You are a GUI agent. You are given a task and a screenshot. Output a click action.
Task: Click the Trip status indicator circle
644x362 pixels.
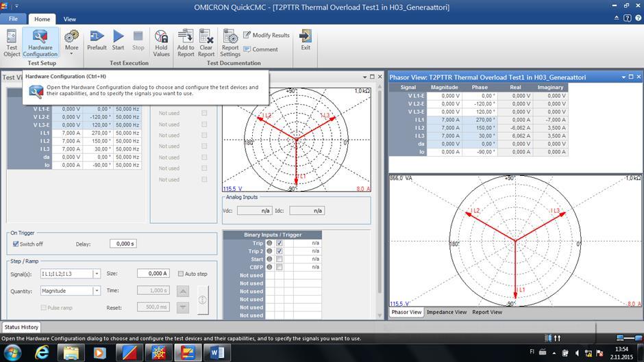pyautogui.click(x=269, y=243)
